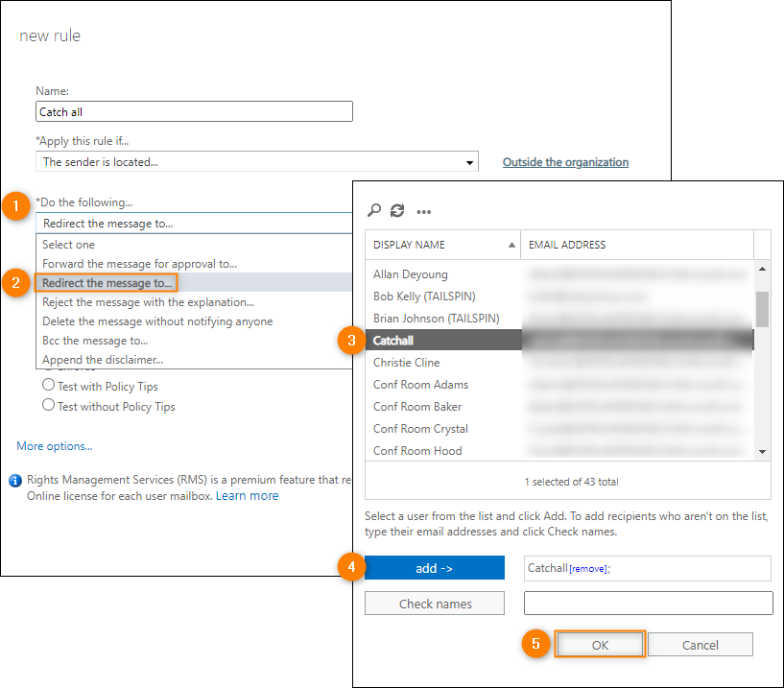
Task: Remove Catchall via the [remove] link
Action: tap(588, 569)
